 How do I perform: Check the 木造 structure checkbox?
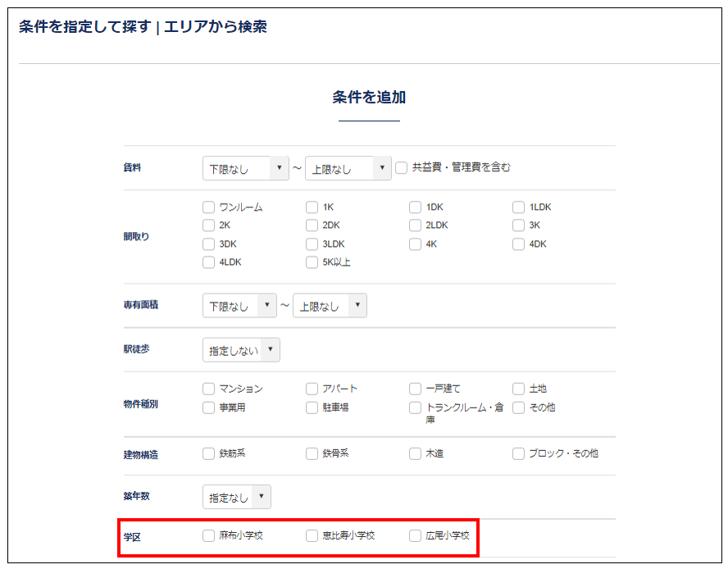[x=415, y=453]
